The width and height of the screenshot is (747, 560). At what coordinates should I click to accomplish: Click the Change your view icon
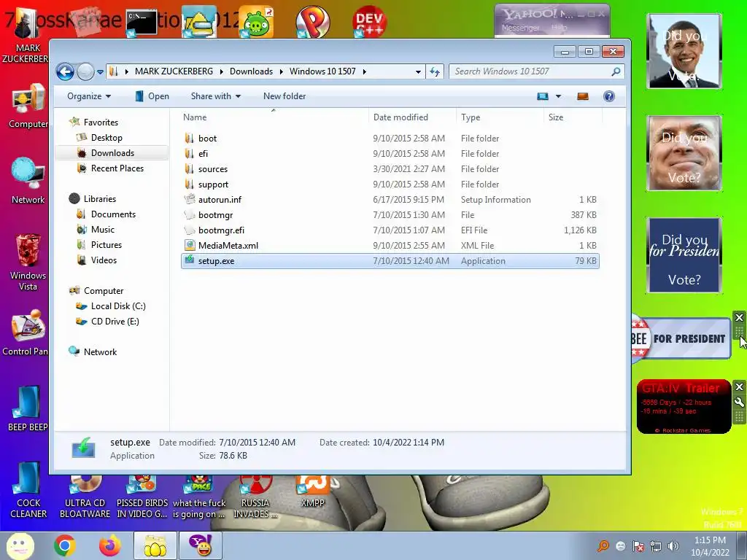543,97
